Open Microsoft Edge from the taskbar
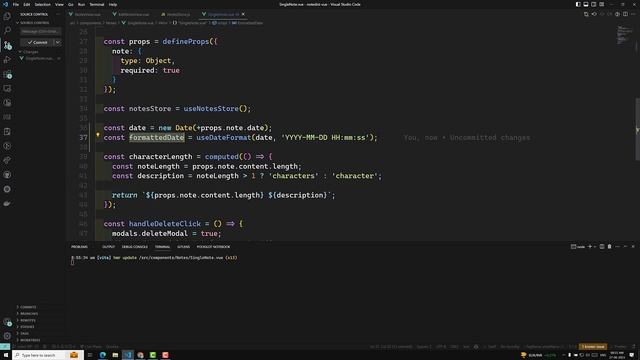This screenshot has height=360, width=640. click(102, 355)
